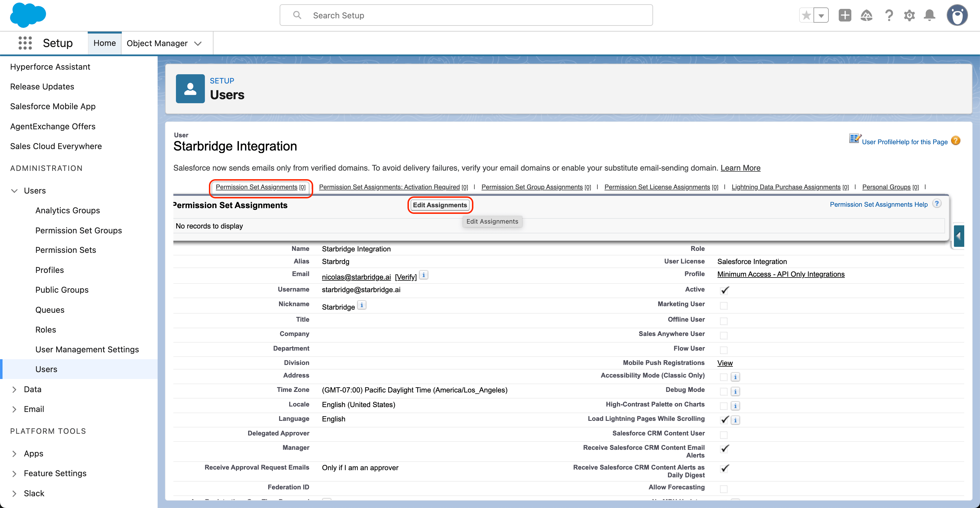The height and width of the screenshot is (508, 980).
Task: Click the favorites star icon
Action: [806, 15]
